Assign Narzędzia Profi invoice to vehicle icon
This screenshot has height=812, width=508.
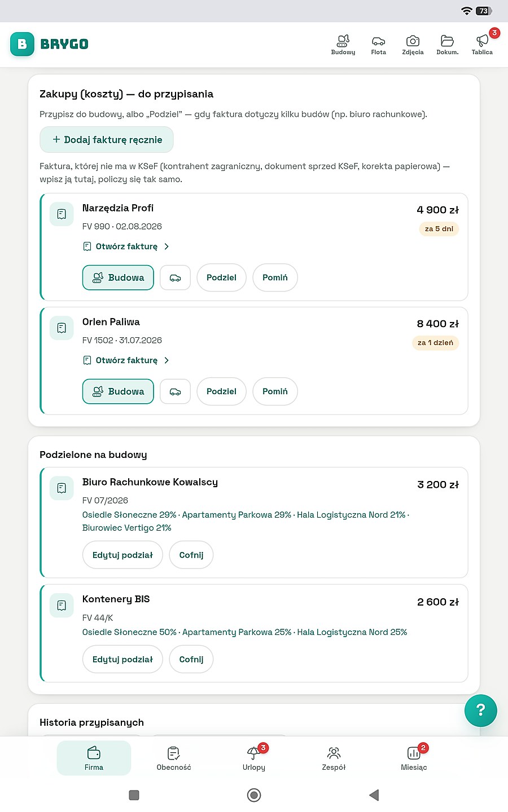[x=176, y=278]
